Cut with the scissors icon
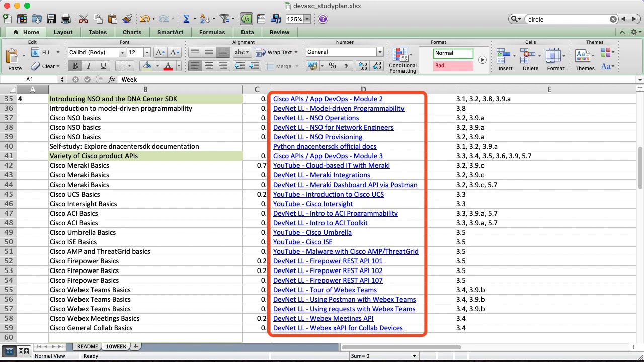This screenshot has width=644, height=362. (x=84, y=19)
